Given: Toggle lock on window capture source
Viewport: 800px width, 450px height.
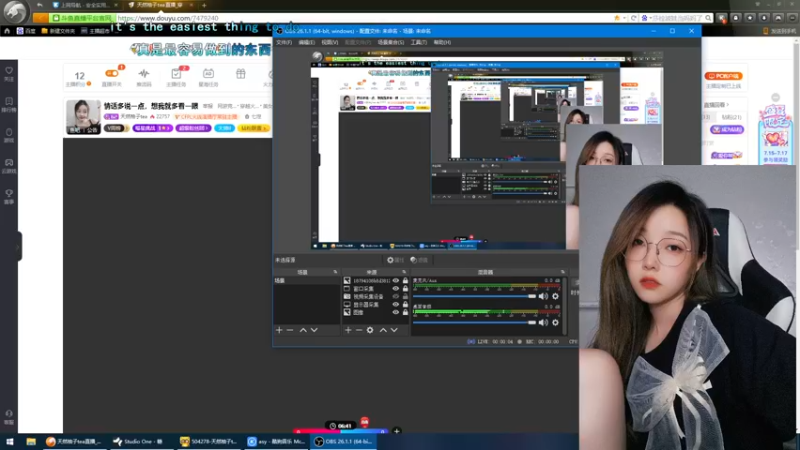Looking at the screenshot, I should (405, 288).
